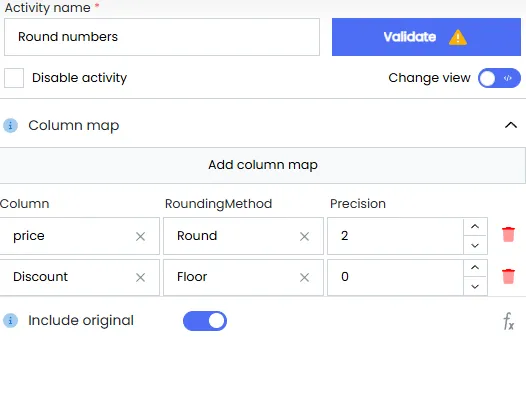Toggle the Change view switch
The width and height of the screenshot is (526, 405).
[499, 78]
